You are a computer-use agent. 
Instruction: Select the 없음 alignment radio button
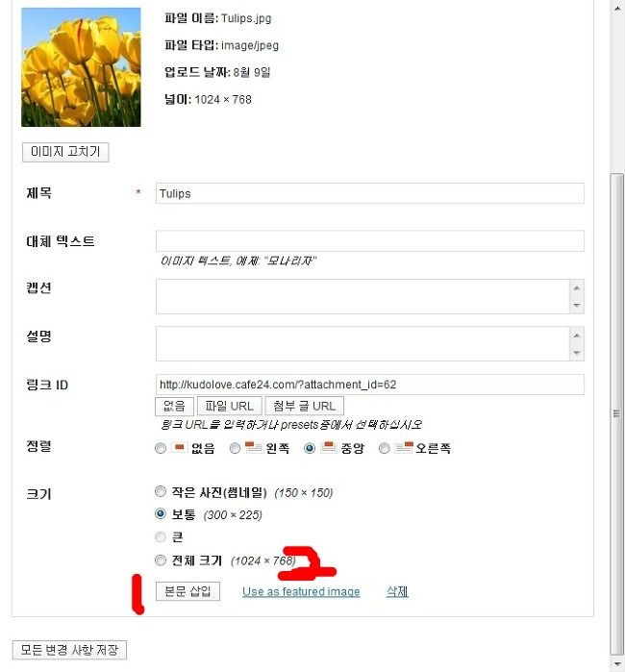pos(161,448)
